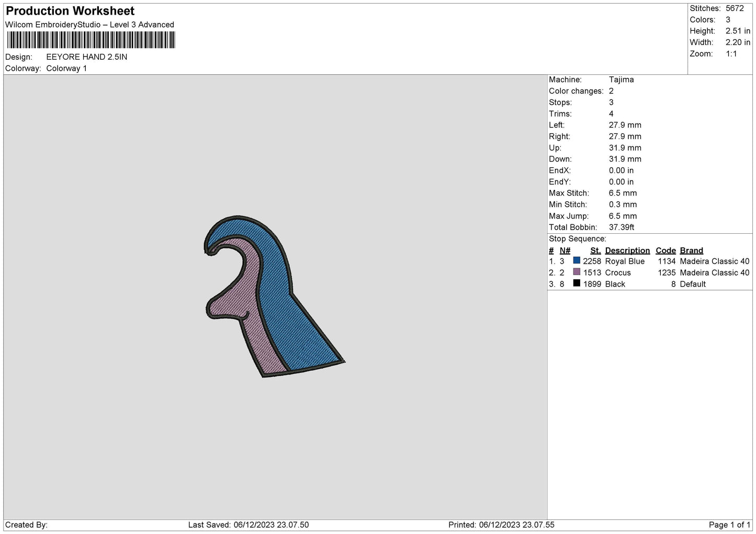Click the Height value '2.51 in'
Image resolution: width=756 pixels, height=534 pixels.
pos(738,31)
